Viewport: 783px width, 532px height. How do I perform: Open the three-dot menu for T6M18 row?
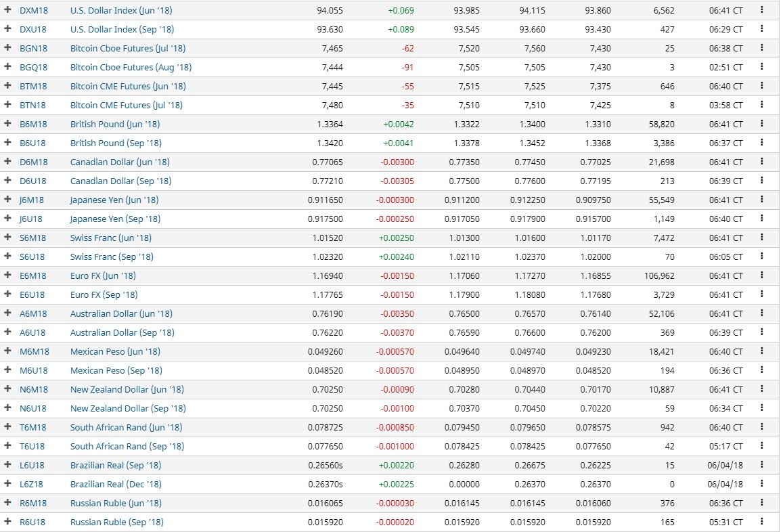pos(761,427)
